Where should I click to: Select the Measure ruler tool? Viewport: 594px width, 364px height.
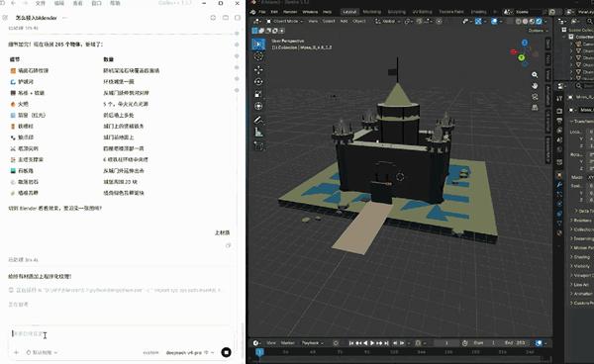(x=258, y=133)
